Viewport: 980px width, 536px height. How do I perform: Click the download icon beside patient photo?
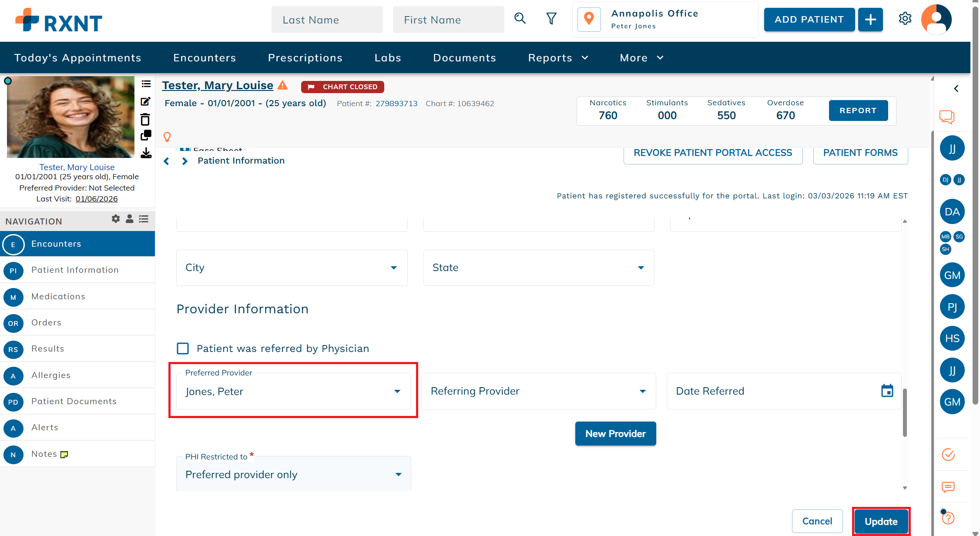pyautogui.click(x=146, y=153)
